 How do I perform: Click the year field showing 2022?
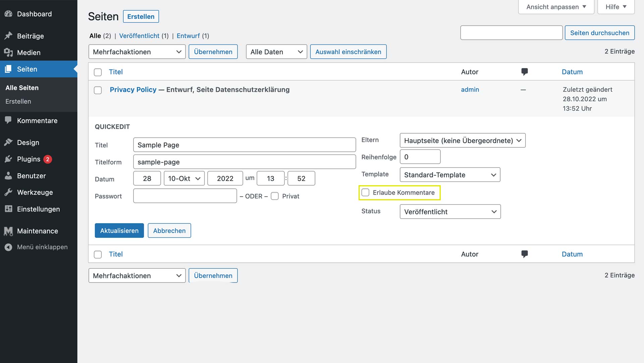click(x=225, y=178)
